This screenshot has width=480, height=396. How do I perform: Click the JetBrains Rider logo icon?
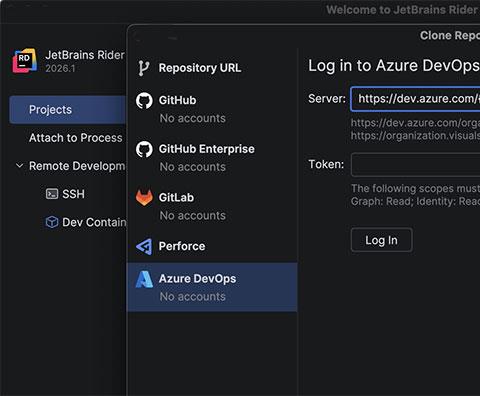click(25, 61)
